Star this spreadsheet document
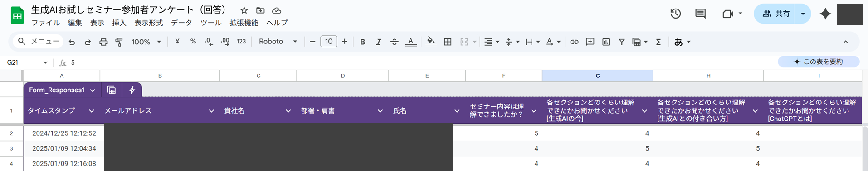The height and width of the screenshot is (171, 868). (x=244, y=10)
